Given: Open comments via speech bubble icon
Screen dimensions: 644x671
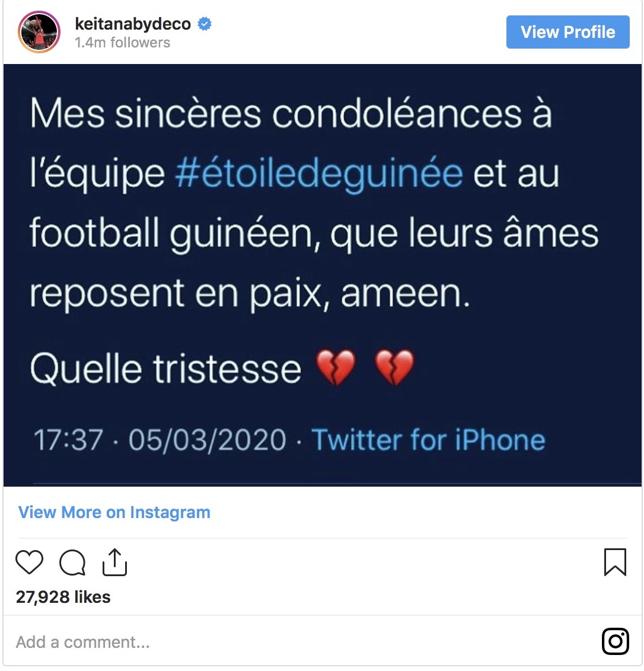Looking at the screenshot, I should pos(72,562).
